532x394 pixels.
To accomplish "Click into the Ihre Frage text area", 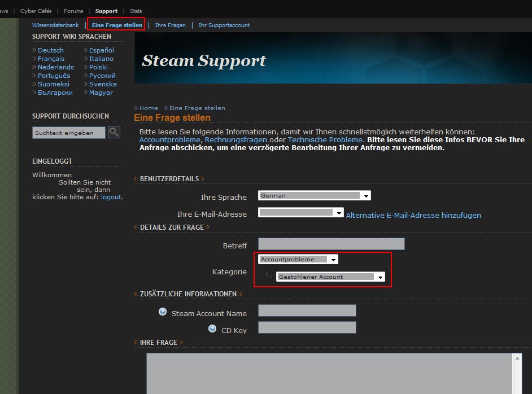I will point(329,373).
